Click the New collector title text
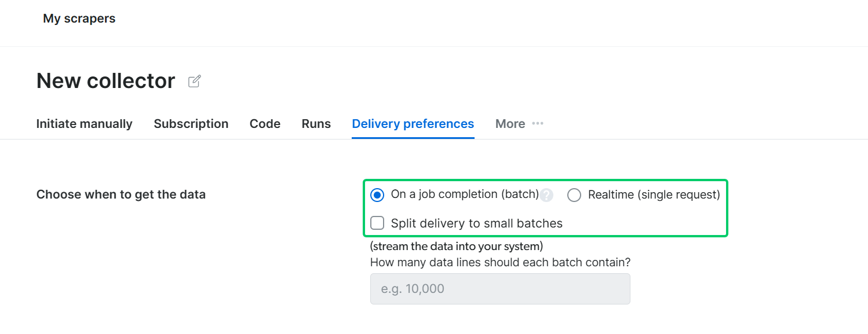Image resolution: width=868 pixels, height=334 pixels. coord(106,81)
